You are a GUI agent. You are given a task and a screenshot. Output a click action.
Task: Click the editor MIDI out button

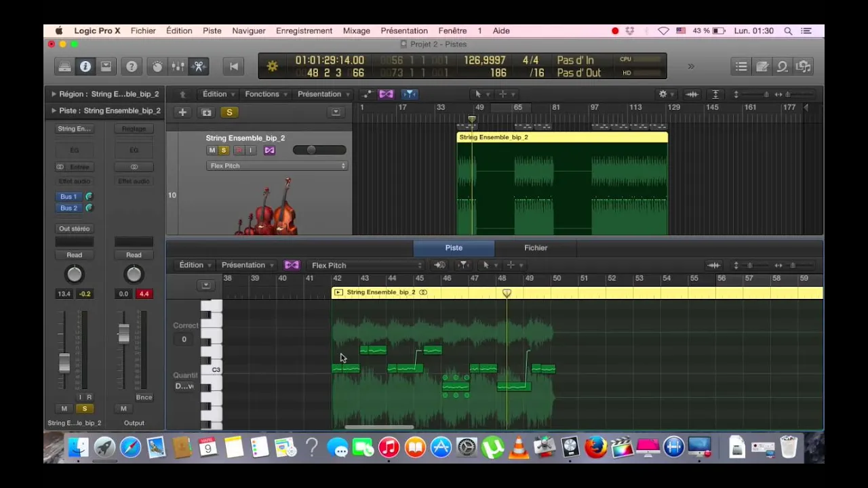tap(439, 265)
